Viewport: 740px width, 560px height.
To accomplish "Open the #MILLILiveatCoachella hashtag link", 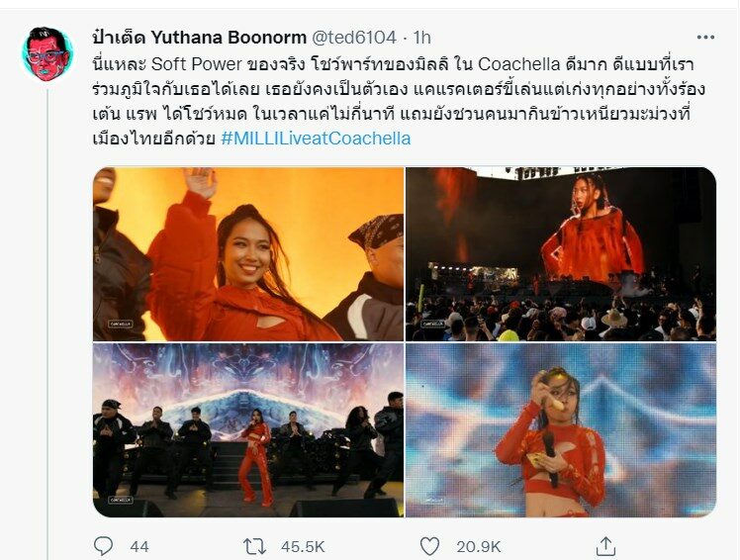I will pos(316,139).
